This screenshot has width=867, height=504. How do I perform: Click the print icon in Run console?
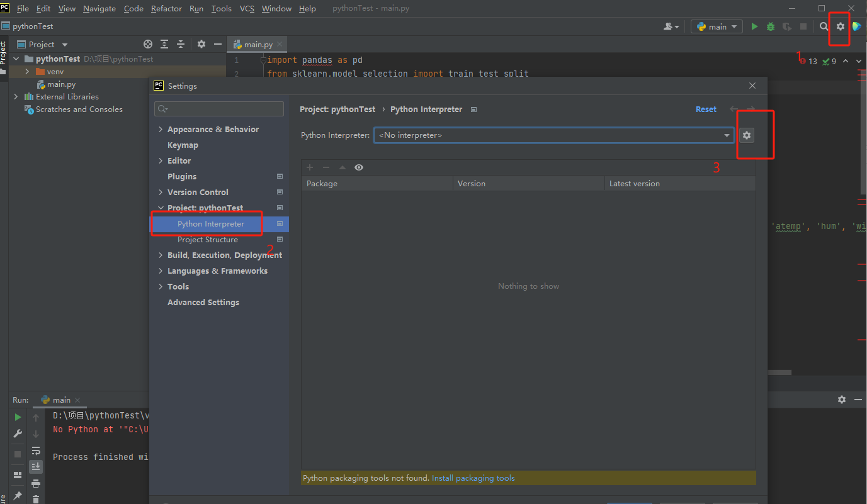pyautogui.click(x=36, y=483)
